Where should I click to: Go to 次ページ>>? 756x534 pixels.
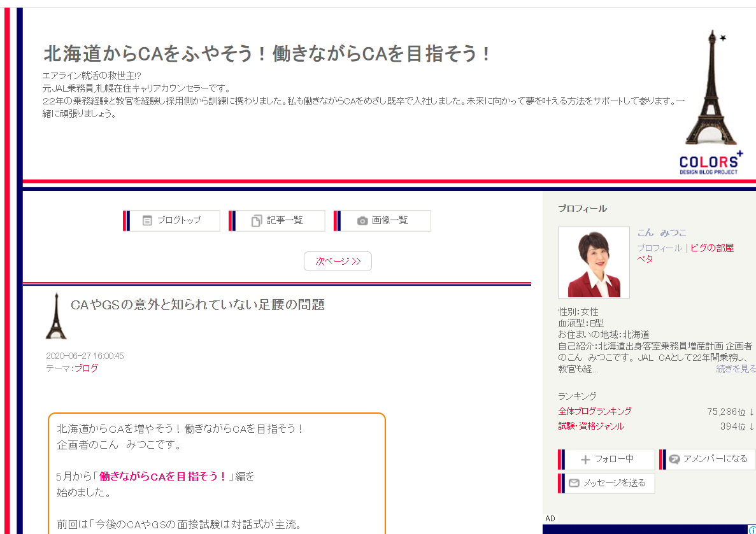point(338,261)
